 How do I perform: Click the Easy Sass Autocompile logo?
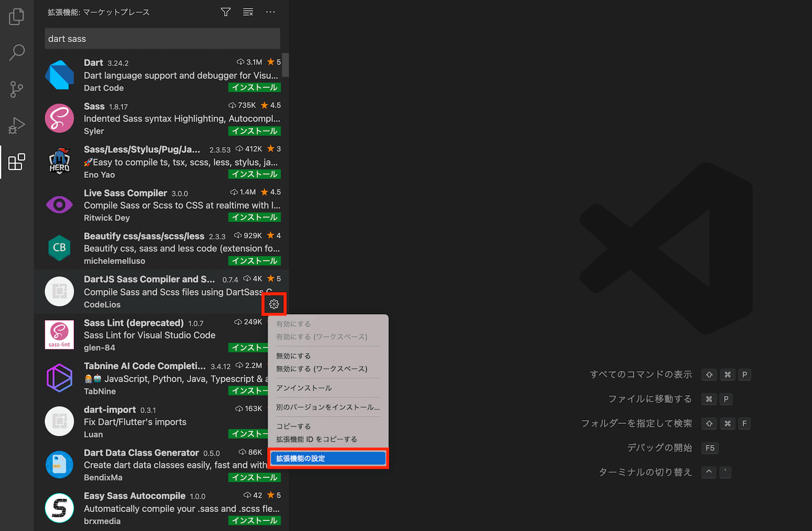[x=59, y=508]
